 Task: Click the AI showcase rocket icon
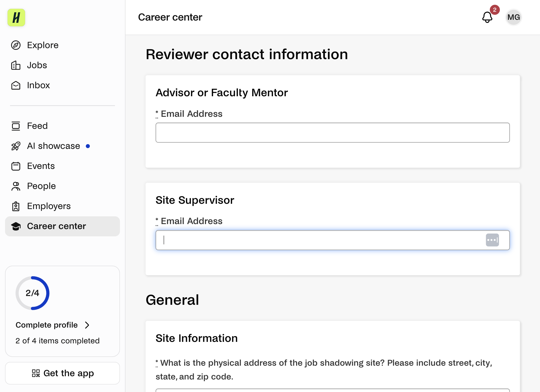(x=16, y=146)
